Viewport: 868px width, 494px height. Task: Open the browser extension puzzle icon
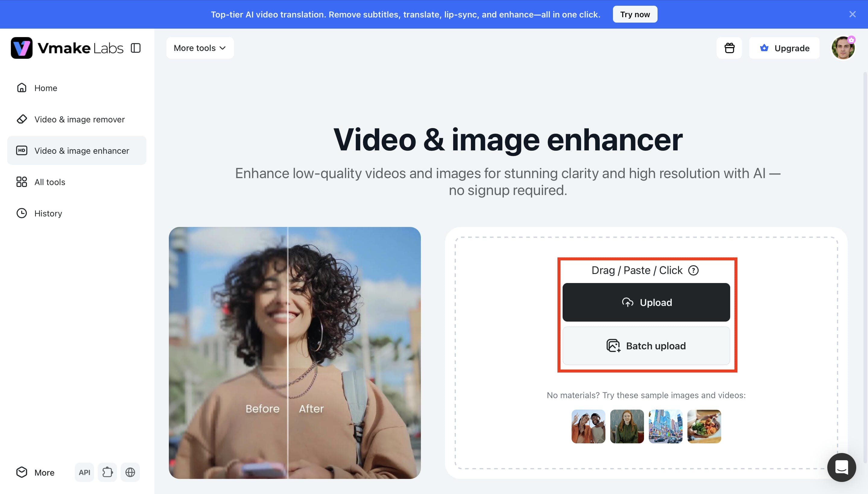[x=107, y=472]
